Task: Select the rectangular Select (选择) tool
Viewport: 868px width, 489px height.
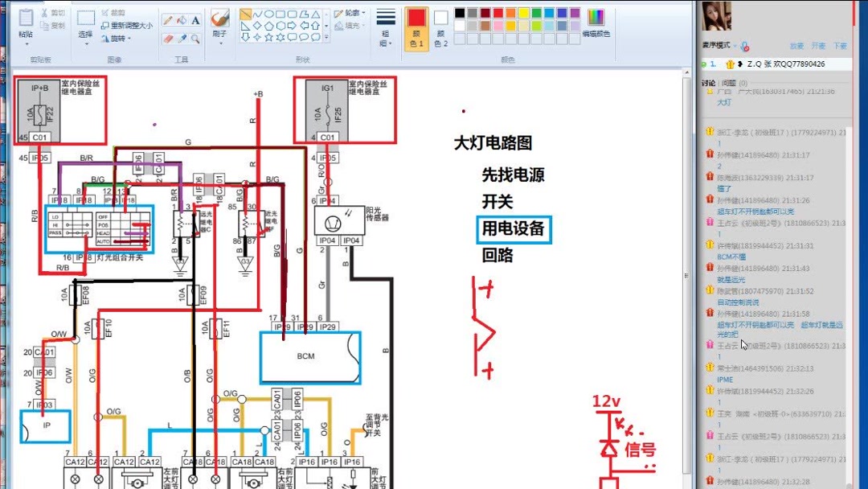Action: click(86, 17)
